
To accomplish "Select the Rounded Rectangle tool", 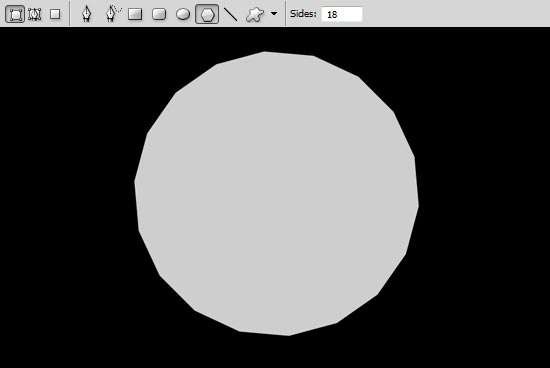I will 159,14.
